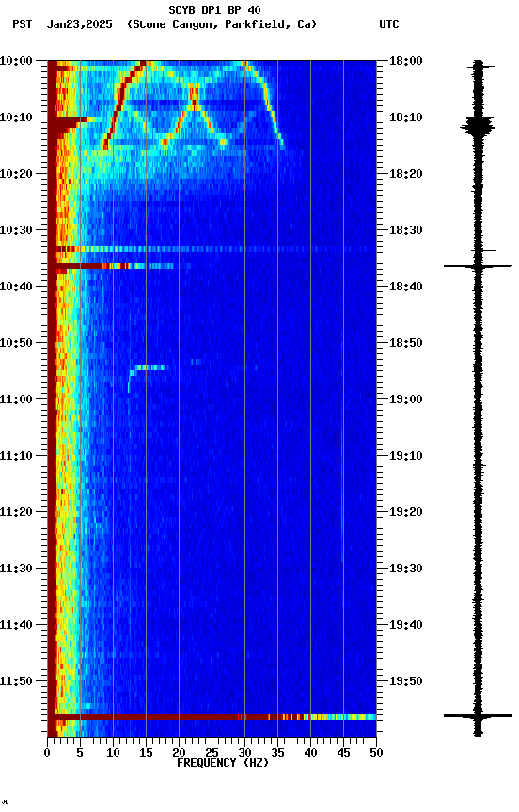Click the '15' frequency axis tick label
Screen dimensions: 519x812
[146, 753]
